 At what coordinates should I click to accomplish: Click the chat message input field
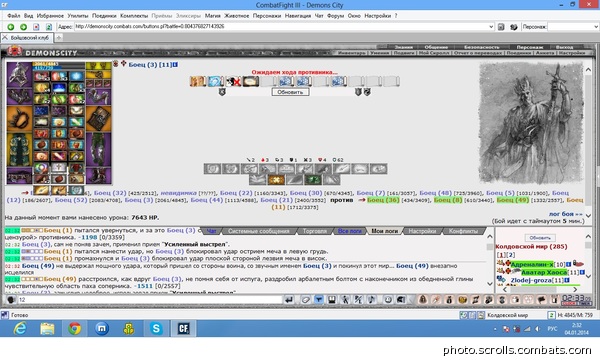[149, 300]
